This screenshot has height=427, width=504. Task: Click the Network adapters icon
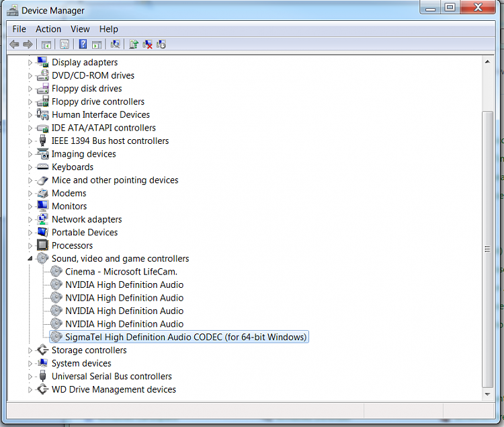(x=42, y=219)
